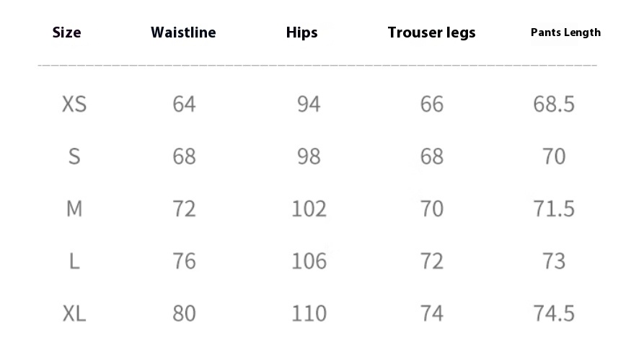Screen dimensions: 644x347
Task: Click the S size row label
Action: [x=74, y=157]
